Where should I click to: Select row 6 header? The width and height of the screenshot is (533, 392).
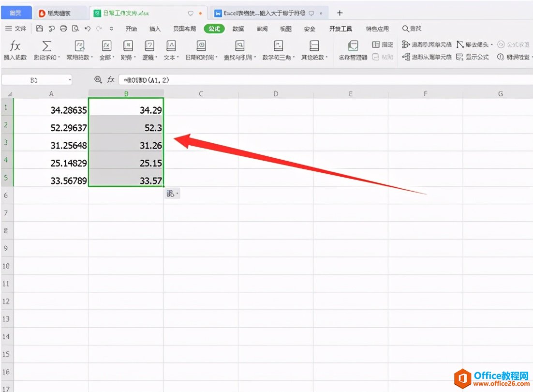tap(7, 195)
